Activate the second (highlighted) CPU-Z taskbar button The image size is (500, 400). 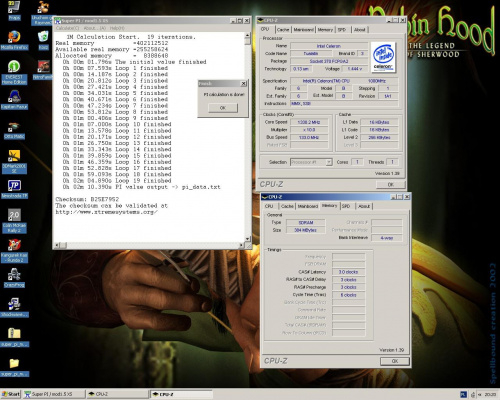tap(181, 394)
